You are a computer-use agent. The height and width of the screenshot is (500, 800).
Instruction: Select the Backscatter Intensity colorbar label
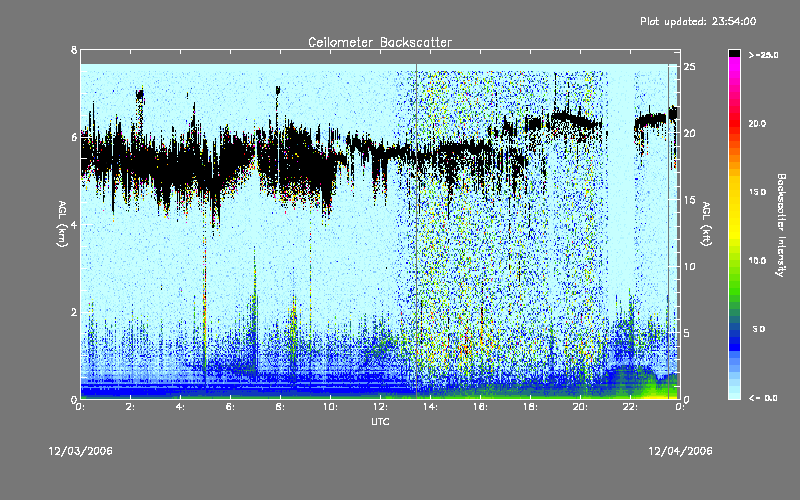(781, 225)
